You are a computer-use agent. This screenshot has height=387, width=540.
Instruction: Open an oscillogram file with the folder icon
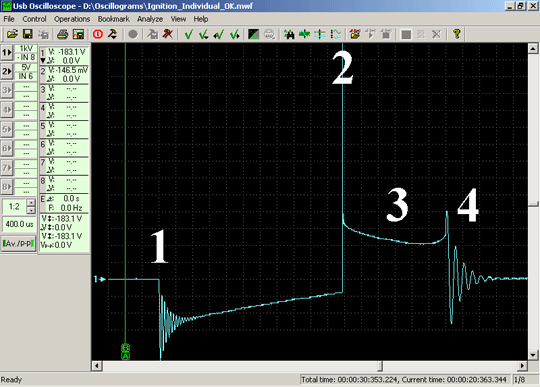[x=12, y=34]
